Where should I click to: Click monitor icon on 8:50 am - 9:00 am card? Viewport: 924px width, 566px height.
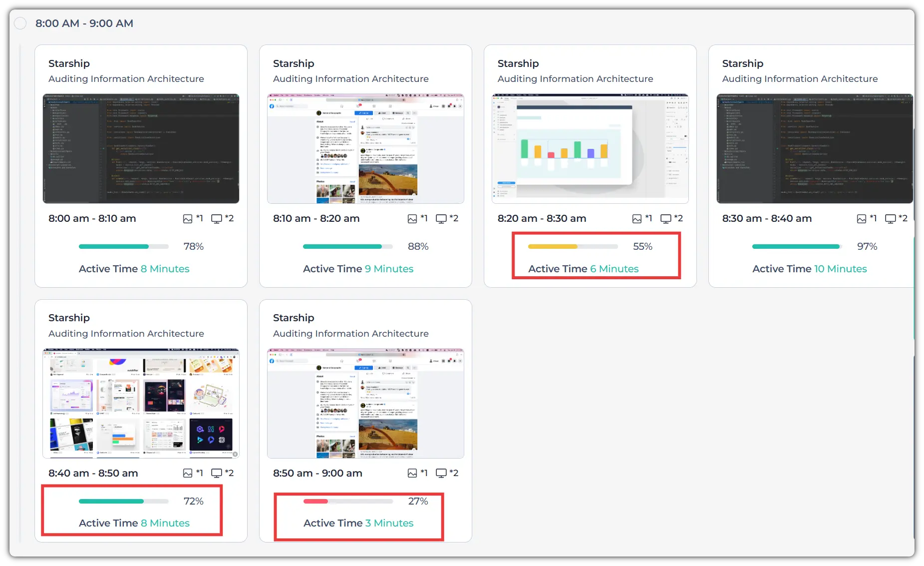[x=441, y=473]
